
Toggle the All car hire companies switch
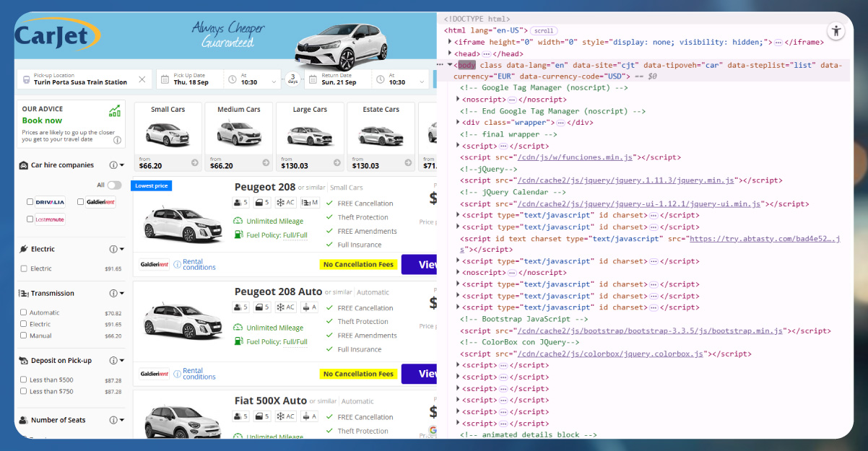pyautogui.click(x=114, y=185)
